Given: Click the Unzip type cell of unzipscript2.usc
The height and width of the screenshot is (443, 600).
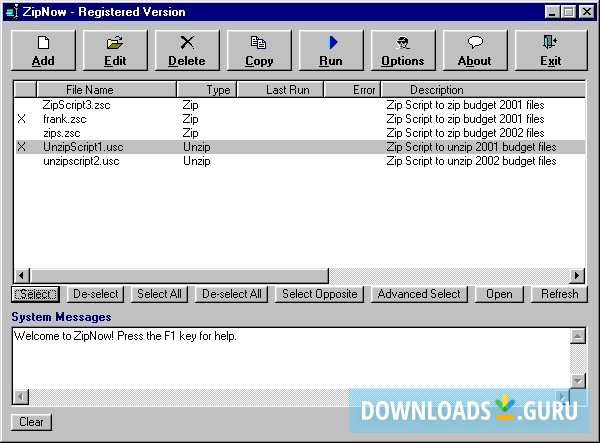Looking at the screenshot, I should pyautogui.click(x=197, y=161).
